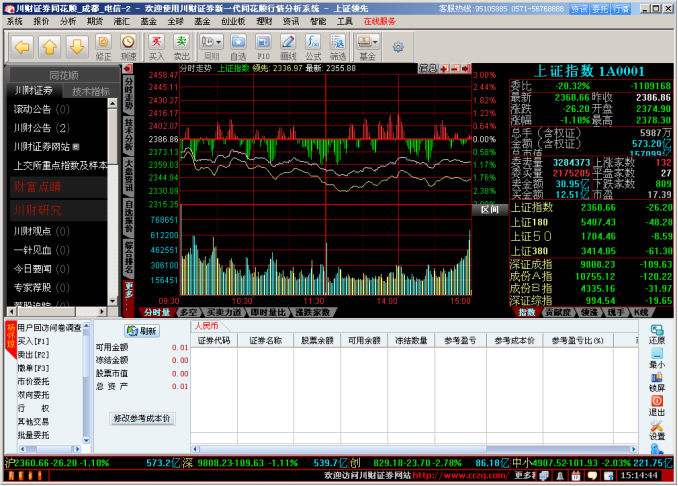Open the 公式 formula tool
This screenshot has height=486, width=678.
click(312, 45)
